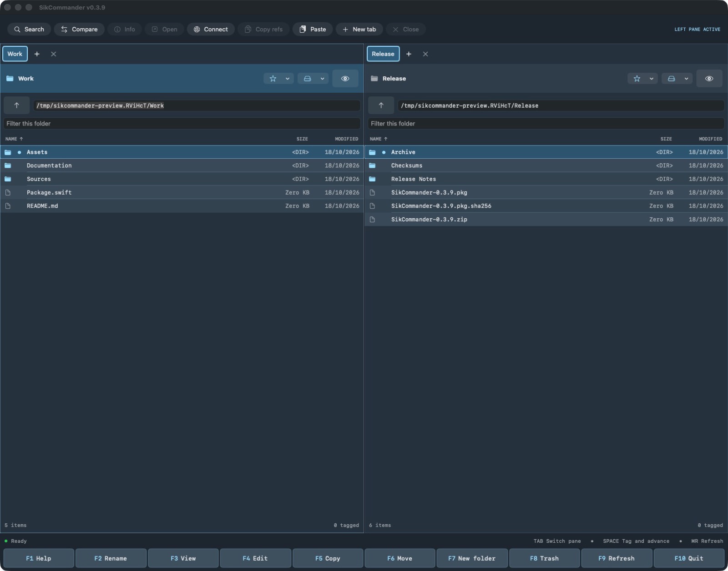The image size is (728, 571).
Task: Select the Sources folder
Action: click(182, 179)
